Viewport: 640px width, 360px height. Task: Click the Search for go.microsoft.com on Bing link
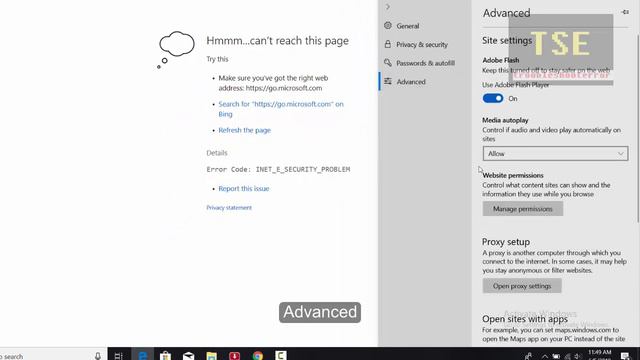pyautogui.click(x=281, y=109)
